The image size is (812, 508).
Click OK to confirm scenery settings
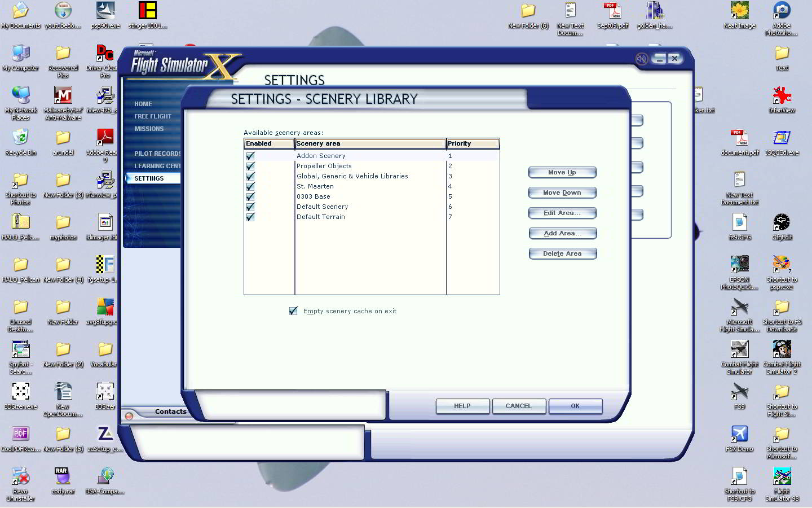pyautogui.click(x=575, y=406)
